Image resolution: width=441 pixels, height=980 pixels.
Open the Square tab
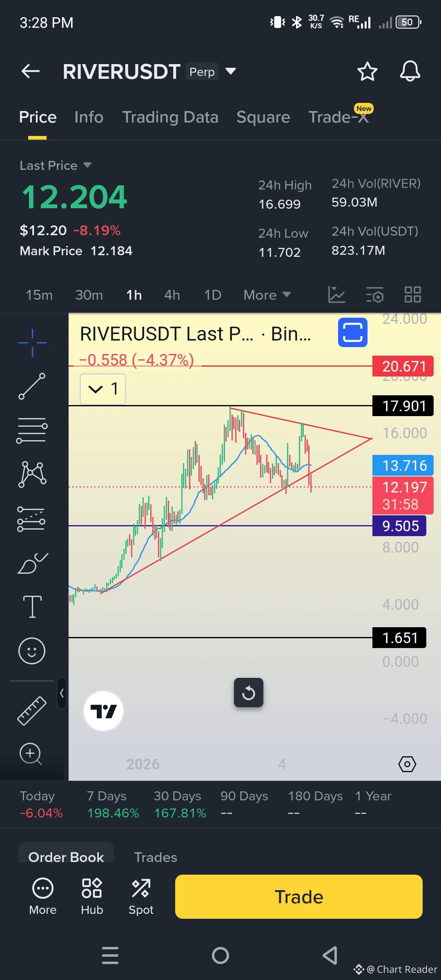(263, 117)
